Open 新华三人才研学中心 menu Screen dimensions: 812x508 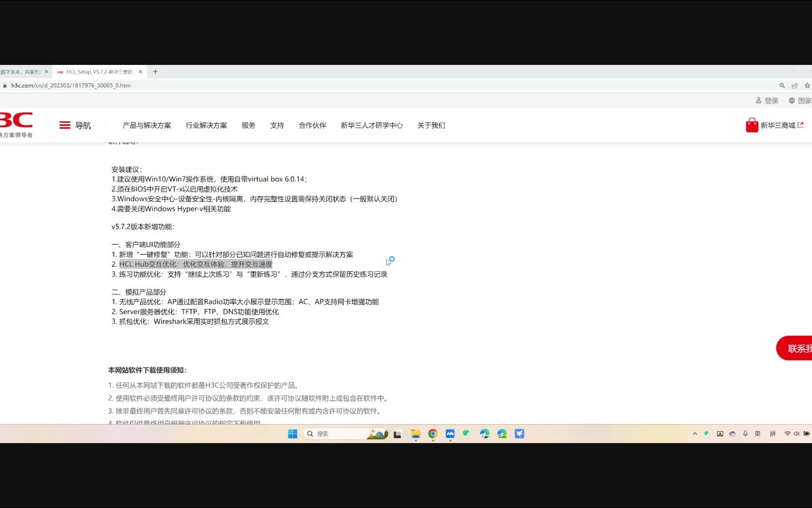[372, 126]
